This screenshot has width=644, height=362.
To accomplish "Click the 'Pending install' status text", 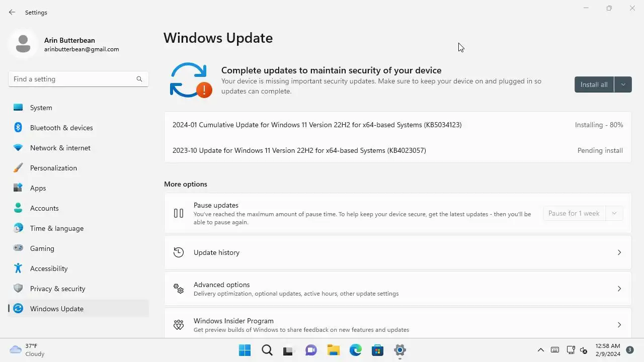I will (x=600, y=150).
